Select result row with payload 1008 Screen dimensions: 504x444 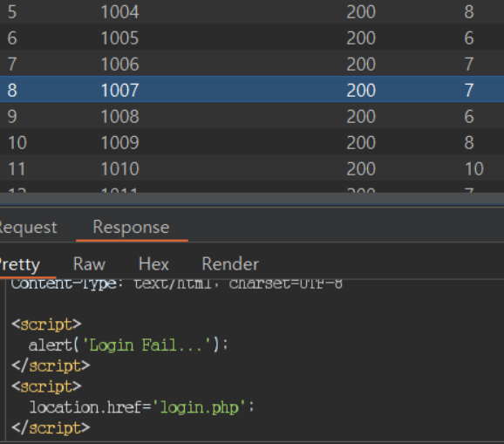[x=252, y=116]
